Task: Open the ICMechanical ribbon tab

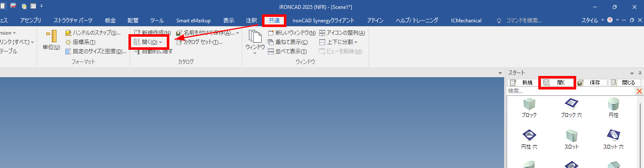Action: pos(466,20)
